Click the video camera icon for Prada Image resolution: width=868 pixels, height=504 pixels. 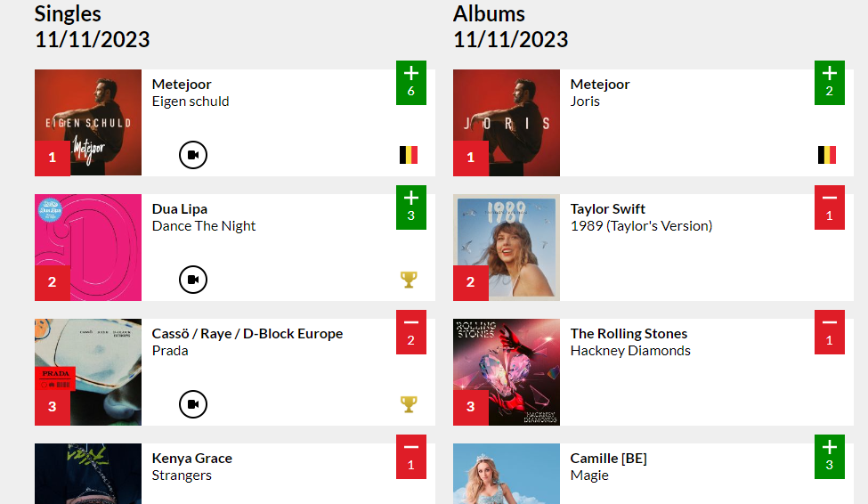(192, 404)
